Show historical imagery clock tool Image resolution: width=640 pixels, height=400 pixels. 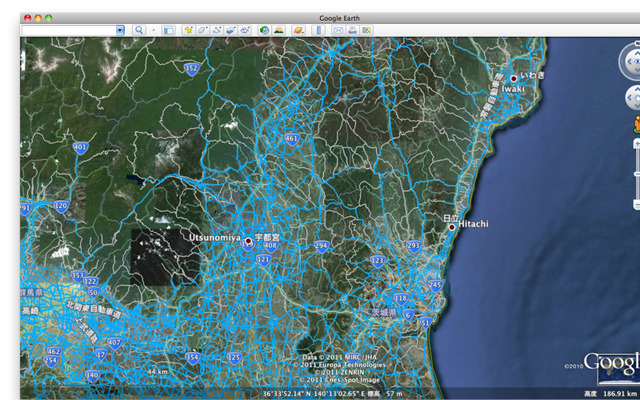click(264, 30)
